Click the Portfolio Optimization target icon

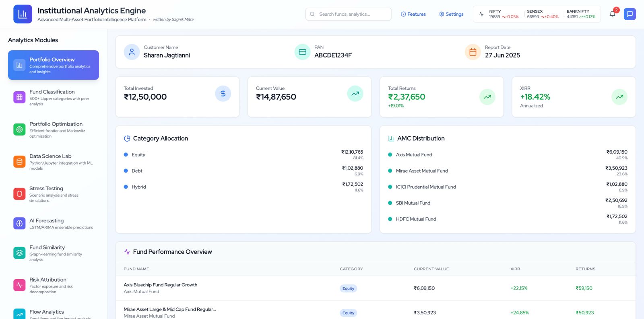click(x=19, y=130)
